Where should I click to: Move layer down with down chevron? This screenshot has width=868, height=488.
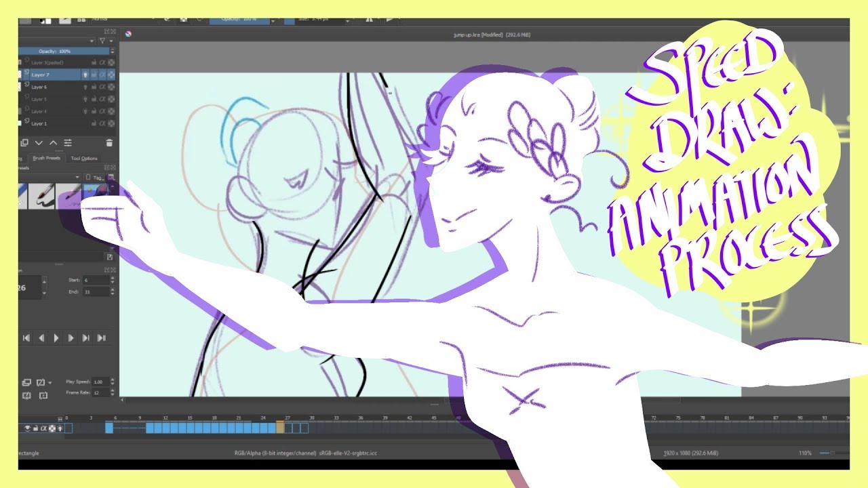pyautogui.click(x=39, y=143)
